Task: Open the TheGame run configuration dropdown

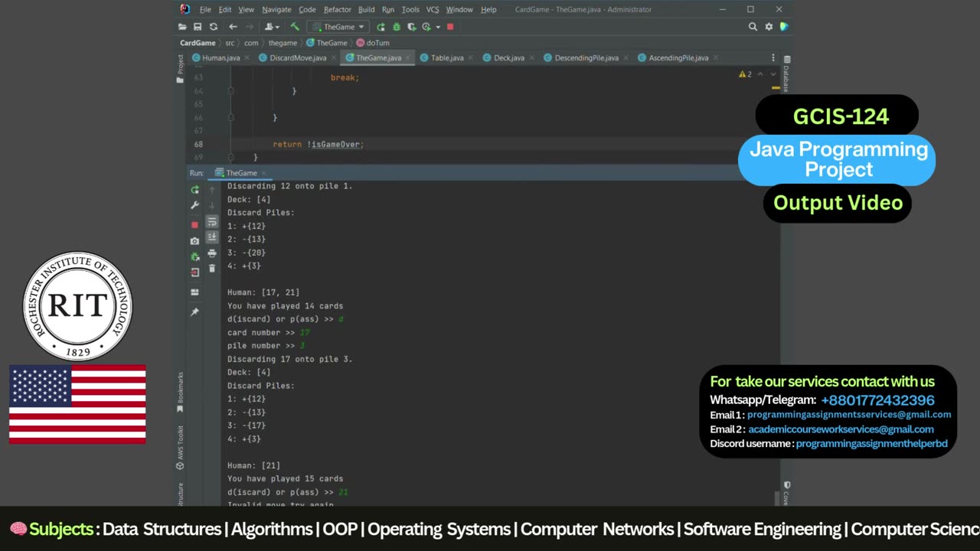Action: tap(339, 27)
